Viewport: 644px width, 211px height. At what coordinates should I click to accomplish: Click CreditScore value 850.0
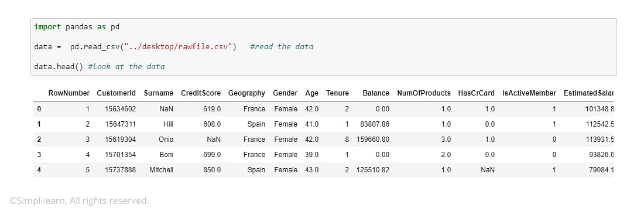[212, 170]
